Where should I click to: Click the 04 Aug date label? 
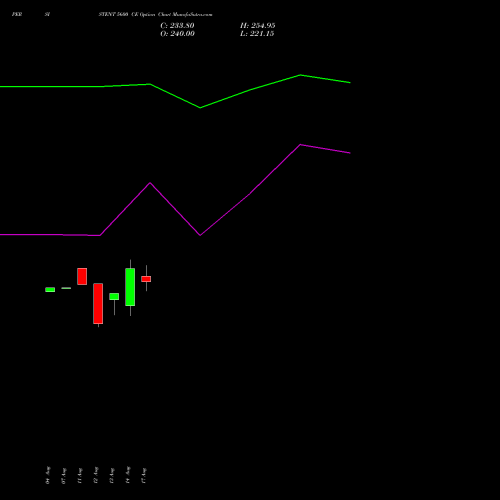point(48,475)
